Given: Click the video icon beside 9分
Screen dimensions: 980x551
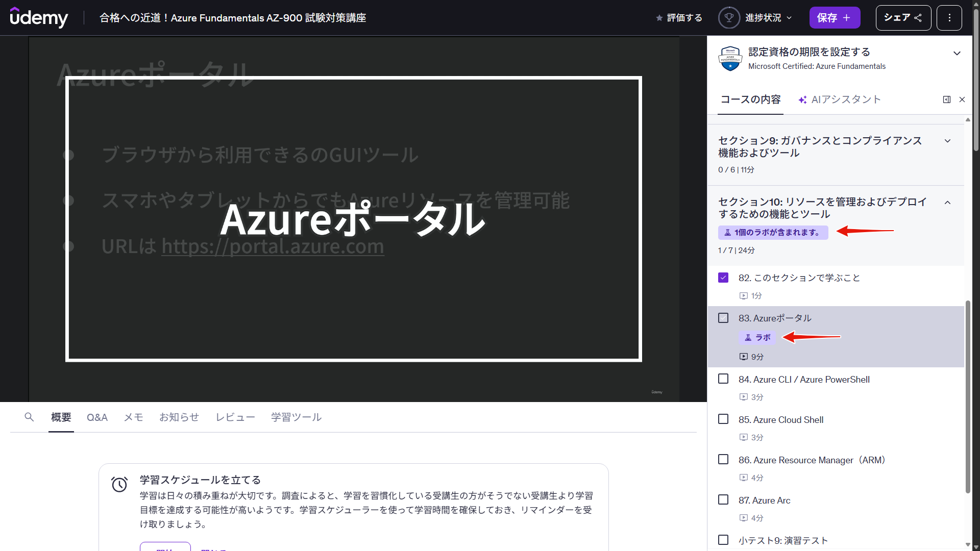Looking at the screenshot, I should (744, 357).
